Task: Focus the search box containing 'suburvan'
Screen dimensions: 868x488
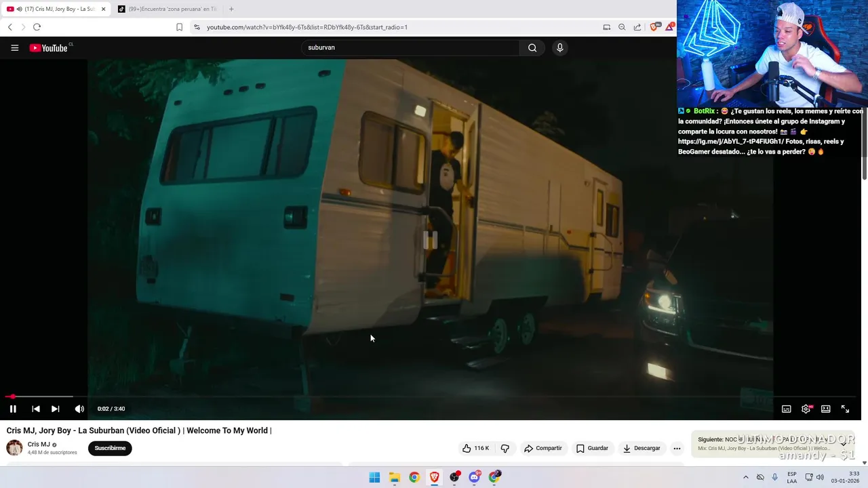Action: point(411,47)
